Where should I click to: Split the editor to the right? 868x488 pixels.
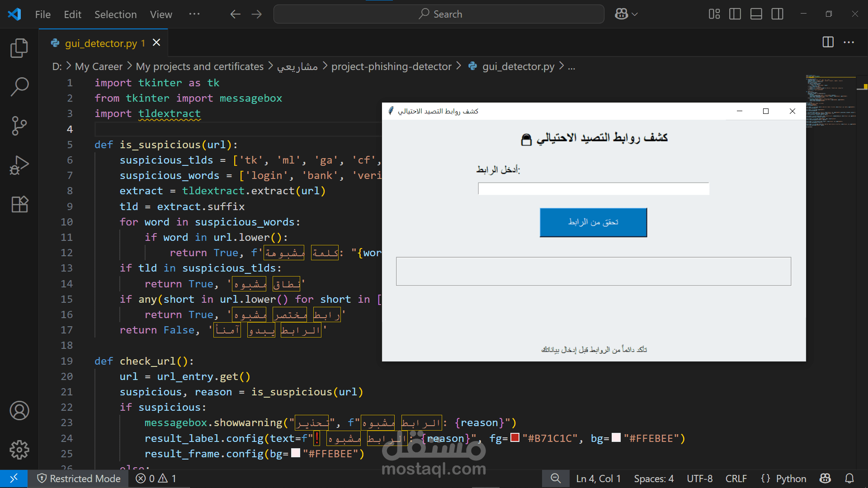(x=828, y=42)
